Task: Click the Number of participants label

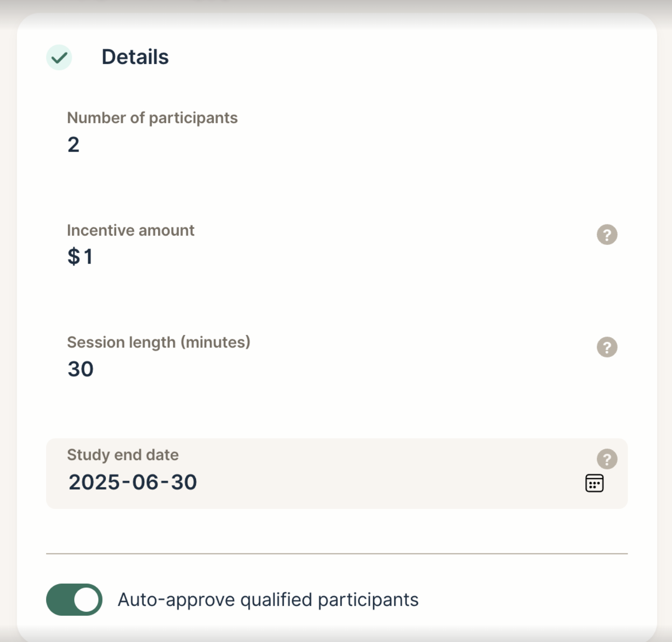Action: [152, 118]
